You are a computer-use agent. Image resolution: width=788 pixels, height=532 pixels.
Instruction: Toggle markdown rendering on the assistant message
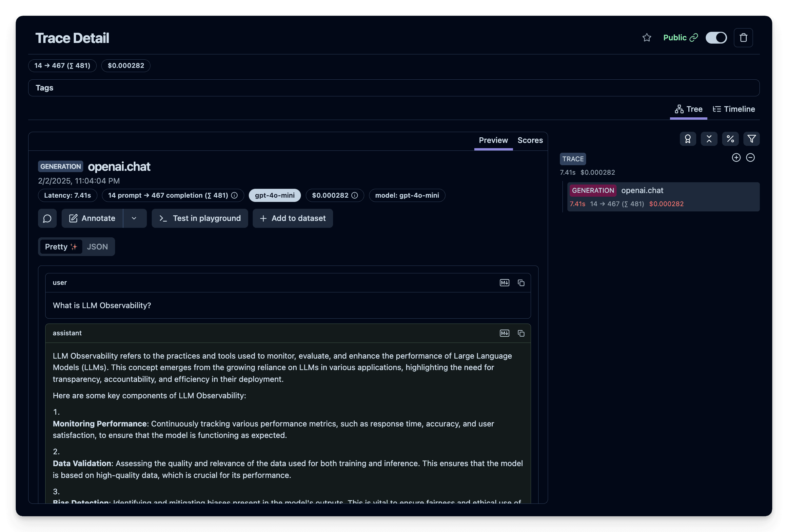tap(504, 333)
